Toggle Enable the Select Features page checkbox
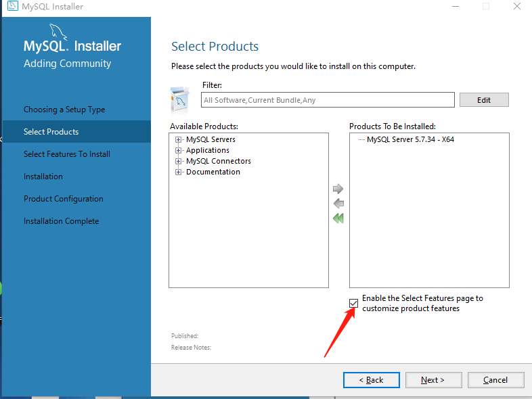The height and width of the screenshot is (399, 532). [x=353, y=303]
